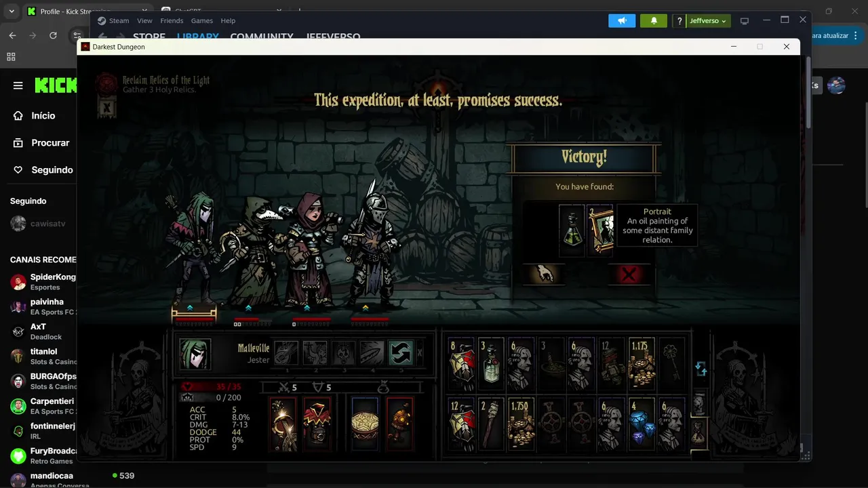Toggle inventory sort arrows icon
The image size is (868, 488).
(701, 369)
